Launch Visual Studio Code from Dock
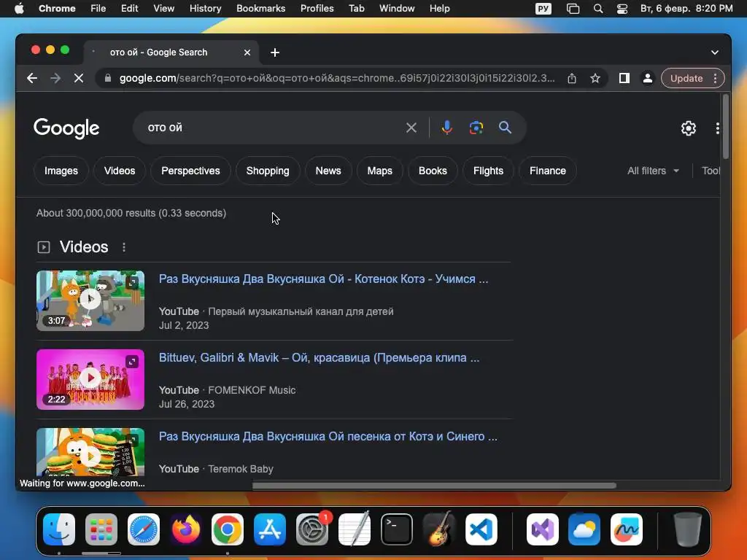The image size is (747, 560). click(481, 529)
